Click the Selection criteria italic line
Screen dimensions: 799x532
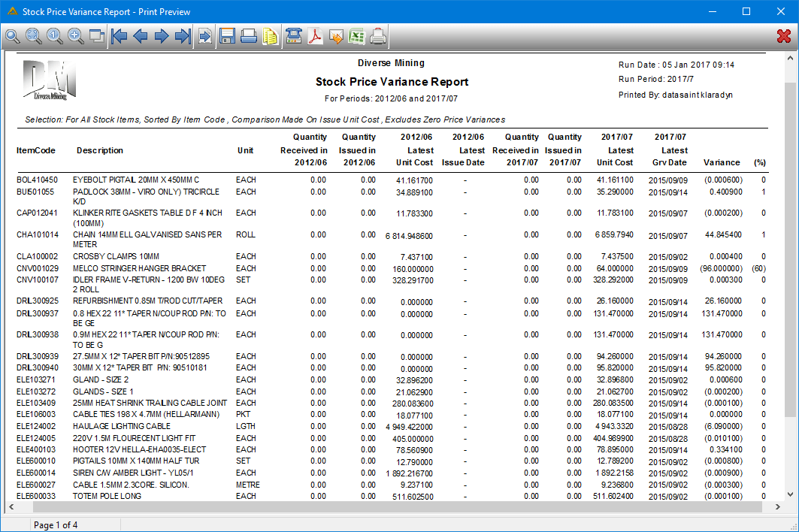[265, 119]
